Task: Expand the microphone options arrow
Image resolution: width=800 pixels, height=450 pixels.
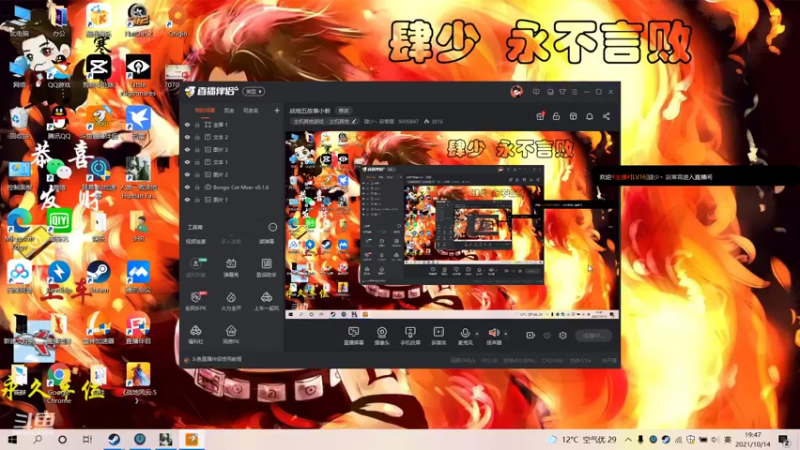Action: pos(477,334)
